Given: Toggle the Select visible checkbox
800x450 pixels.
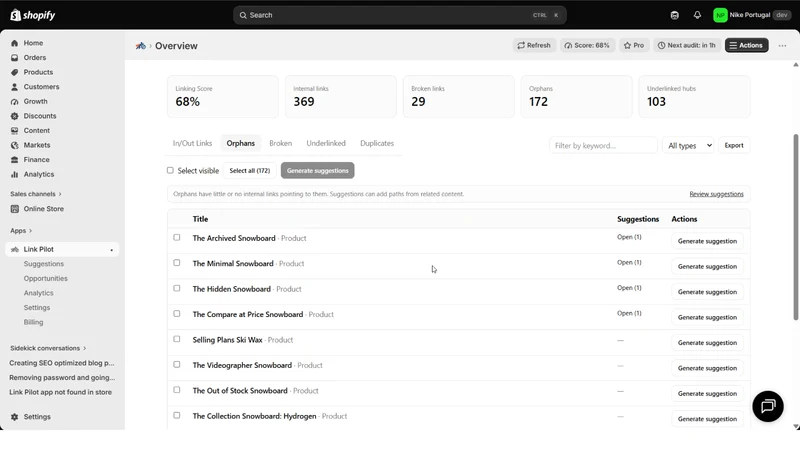Looking at the screenshot, I should click(x=170, y=170).
